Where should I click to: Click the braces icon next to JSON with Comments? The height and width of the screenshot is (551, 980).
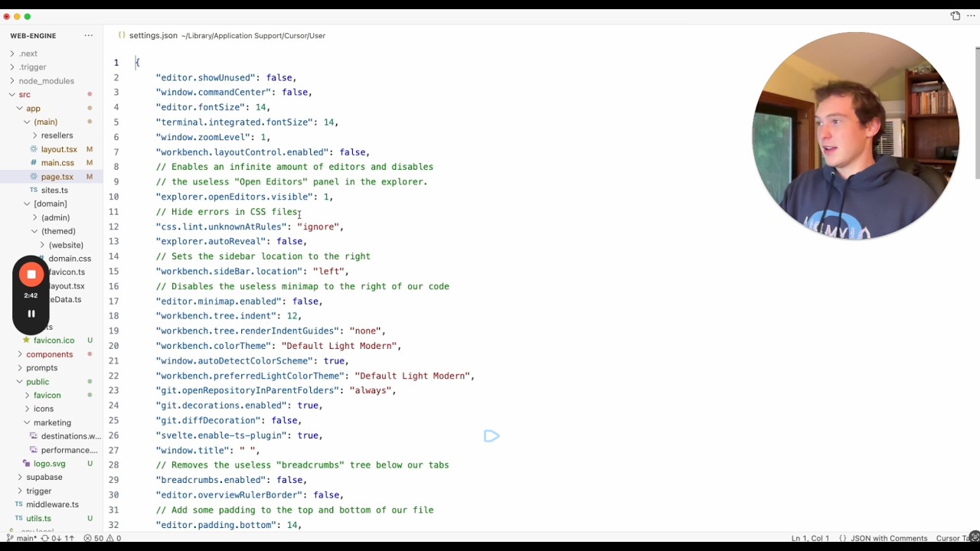tap(843, 538)
